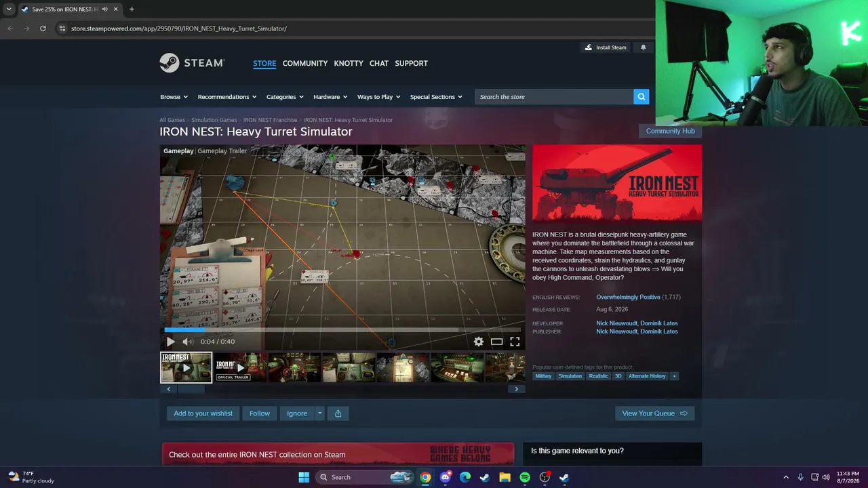Screen dimensions: 868x488
Task: Close the IRON NEST browser tab
Action: (116, 9)
